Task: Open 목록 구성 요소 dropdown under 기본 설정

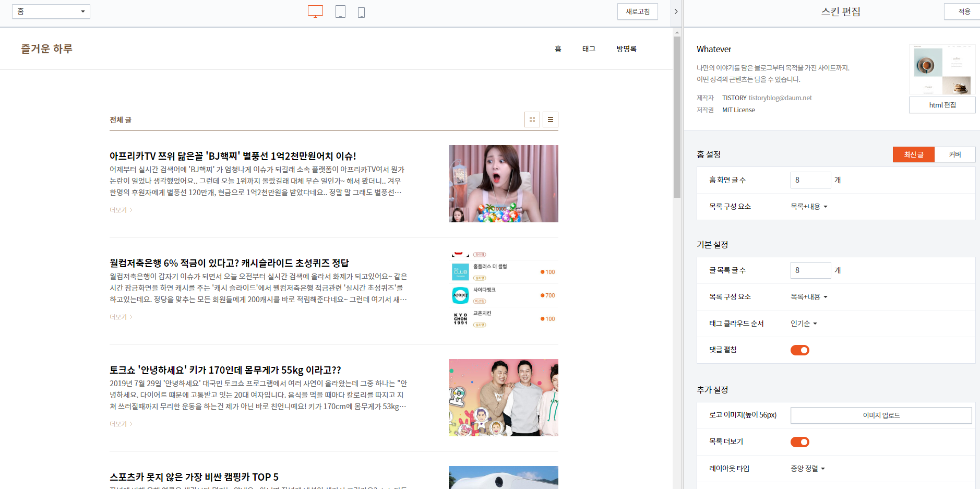Action: click(x=809, y=297)
